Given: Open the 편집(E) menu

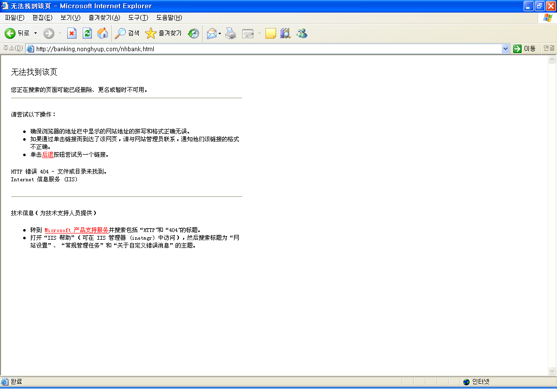Looking at the screenshot, I should tap(42, 17).
